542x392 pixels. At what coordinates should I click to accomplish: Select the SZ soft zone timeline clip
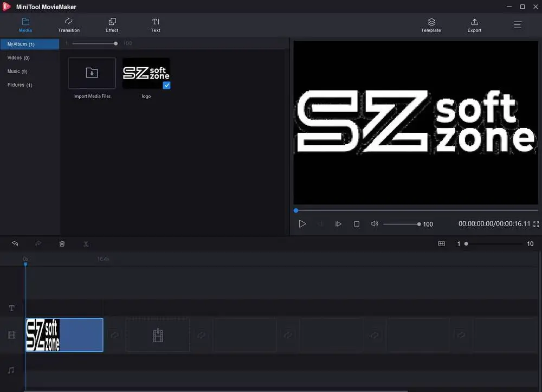coord(64,335)
